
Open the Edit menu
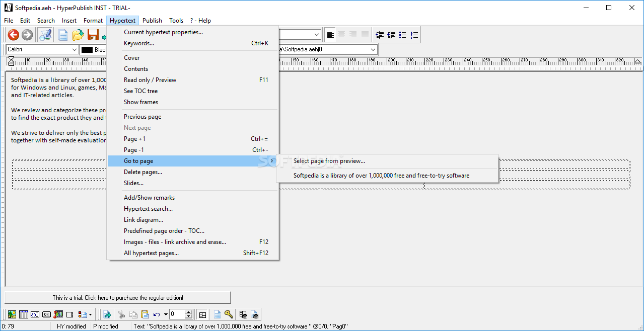coord(25,21)
